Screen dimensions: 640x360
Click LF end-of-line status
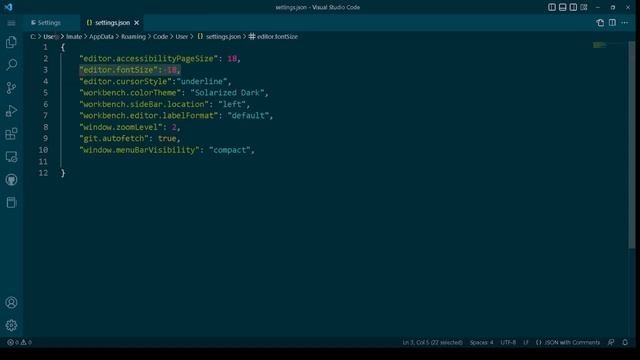click(526, 342)
